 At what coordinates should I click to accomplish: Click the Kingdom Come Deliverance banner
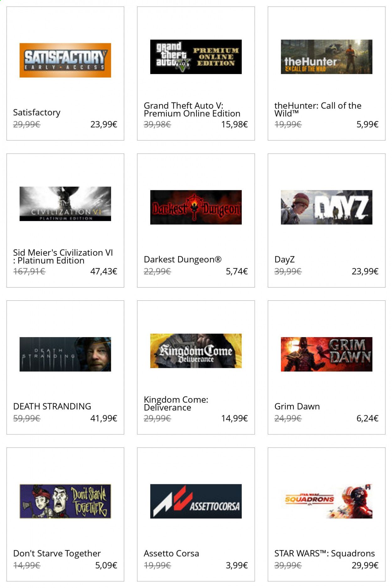(x=196, y=351)
